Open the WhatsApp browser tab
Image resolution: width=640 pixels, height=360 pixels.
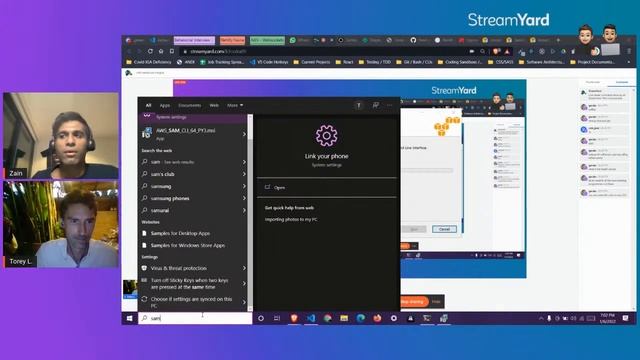click(293, 40)
